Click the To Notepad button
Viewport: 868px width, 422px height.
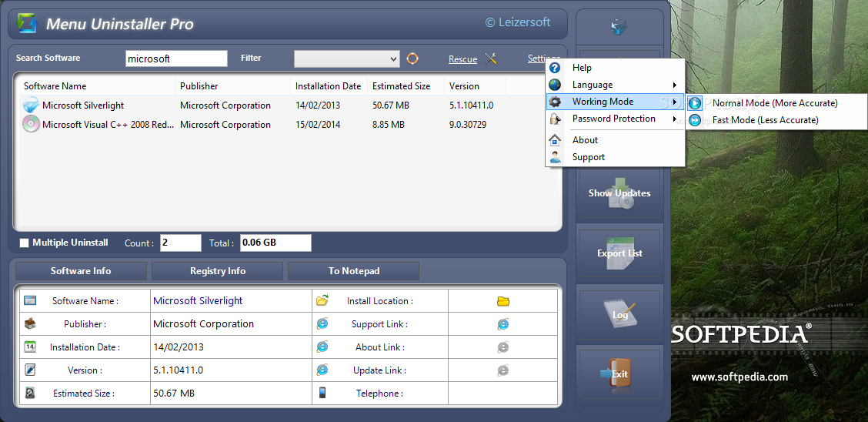click(x=354, y=271)
